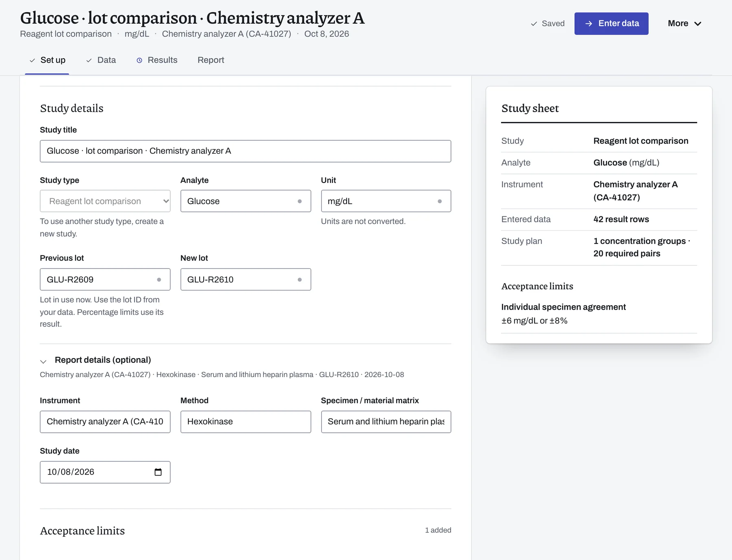Image resolution: width=732 pixels, height=560 pixels.
Task: Click the checkmark icon beside Data
Action: (89, 61)
